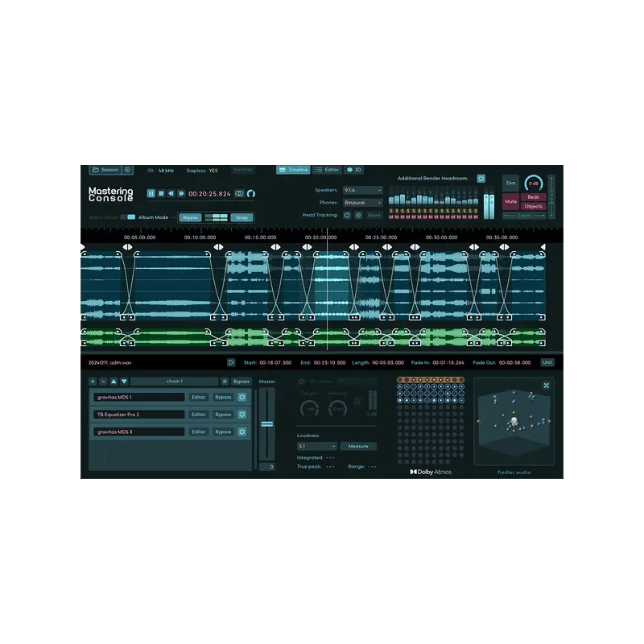Click the Master fader value field
Image resolution: width=644 pixels, height=644 pixels.
click(x=267, y=467)
